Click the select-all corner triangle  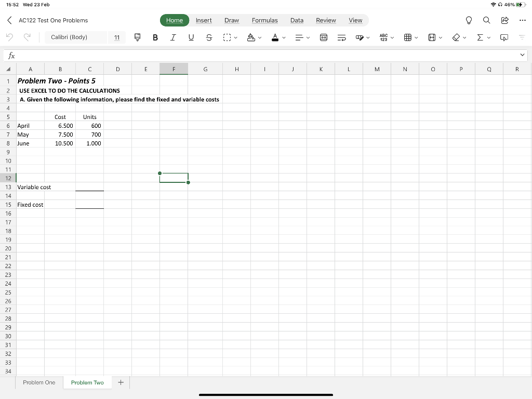click(x=8, y=69)
